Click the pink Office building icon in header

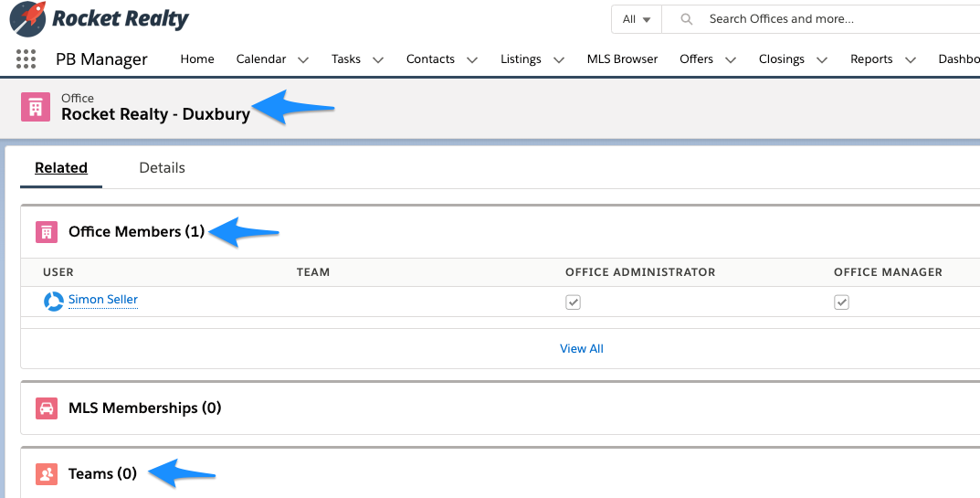click(36, 107)
